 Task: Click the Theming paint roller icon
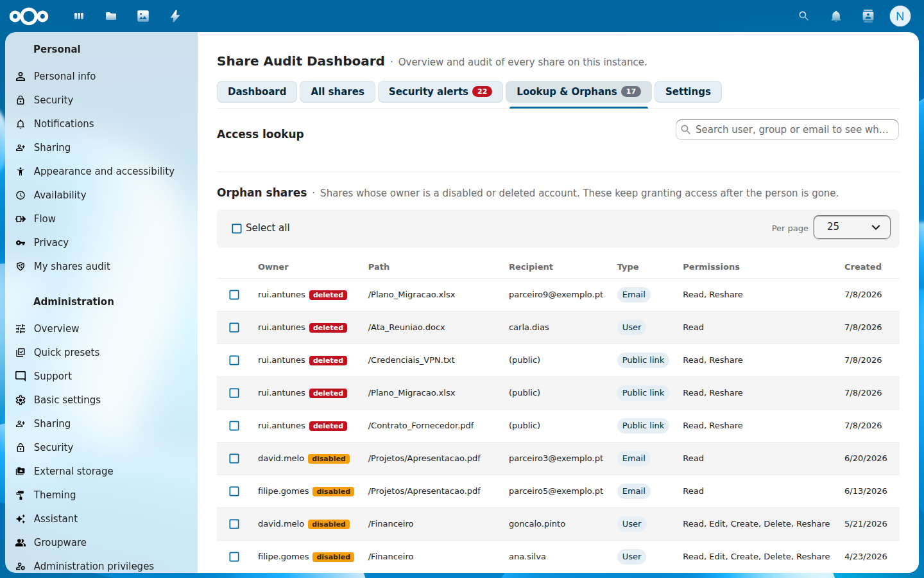pyautogui.click(x=21, y=495)
